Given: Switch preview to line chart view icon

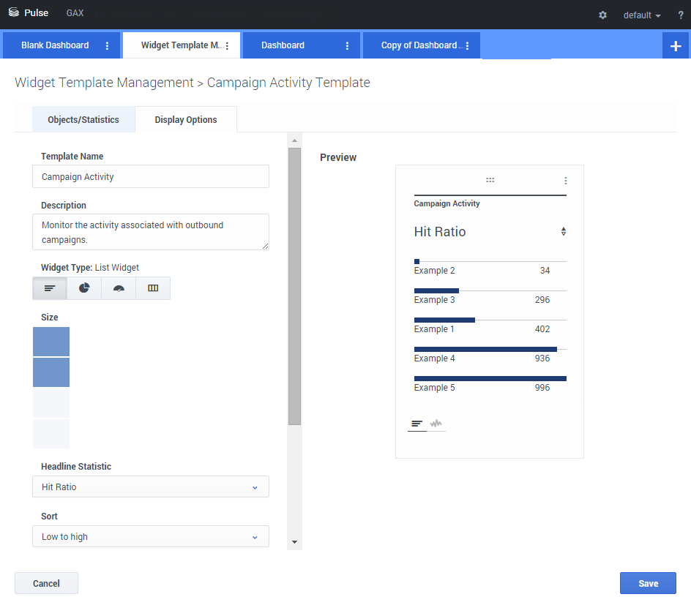Looking at the screenshot, I should coord(436,424).
